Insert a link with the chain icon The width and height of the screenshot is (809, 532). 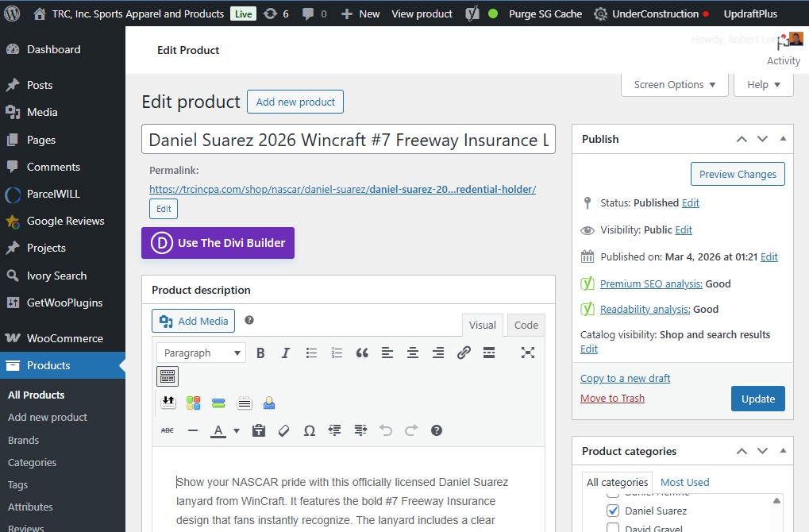[x=464, y=353]
